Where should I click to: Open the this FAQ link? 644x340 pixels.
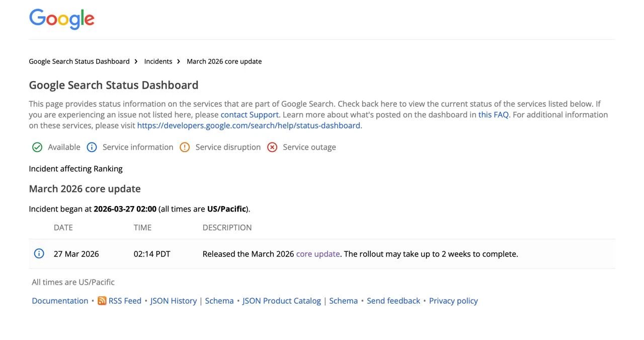(x=493, y=115)
